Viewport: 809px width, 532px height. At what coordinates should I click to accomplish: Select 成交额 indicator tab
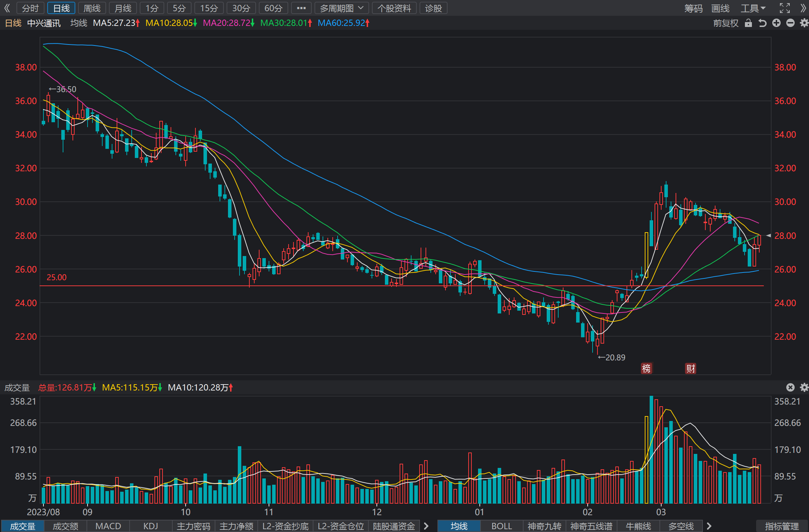pyautogui.click(x=65, y=526)
